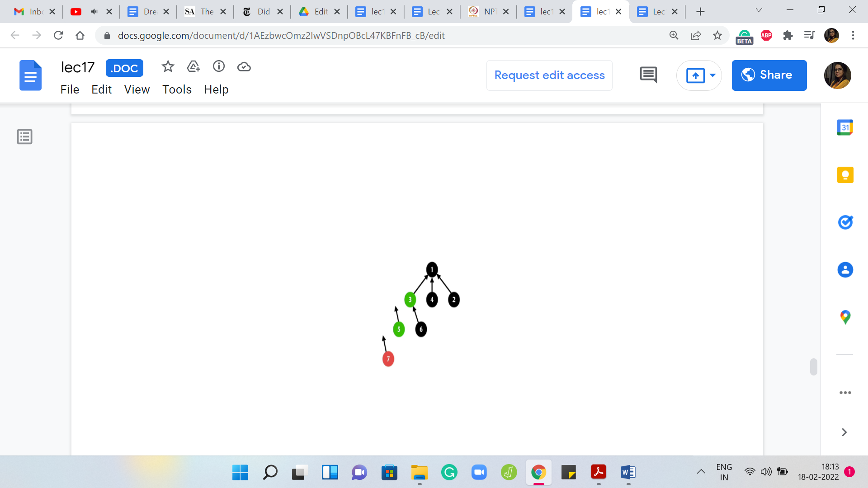Click the blue Share button
Viewport: 868px width, 488px height.
tap(769, 75)
